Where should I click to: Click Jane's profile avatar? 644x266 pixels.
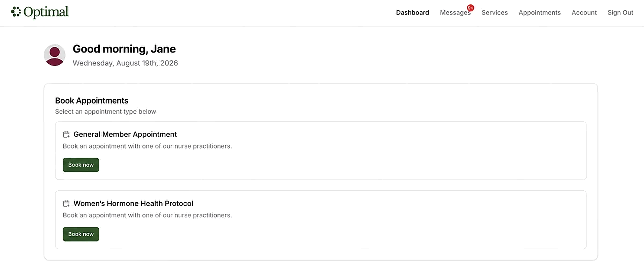tap(55, 55)
